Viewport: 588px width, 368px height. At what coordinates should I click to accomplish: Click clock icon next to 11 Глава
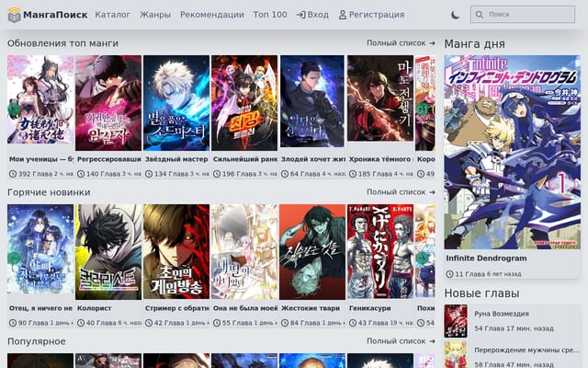(x=449, y=274)
